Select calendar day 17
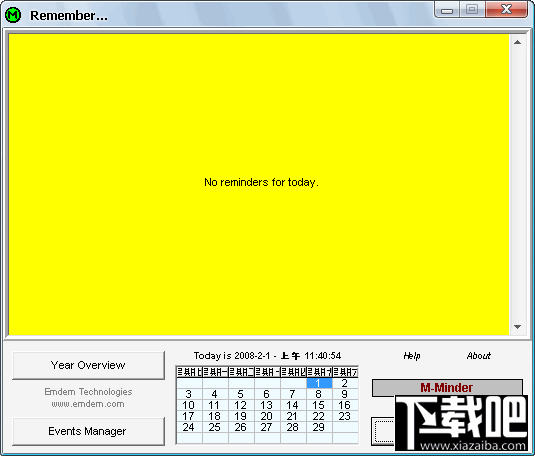Screen dimensions: 535x456 (x=188, y=416)
